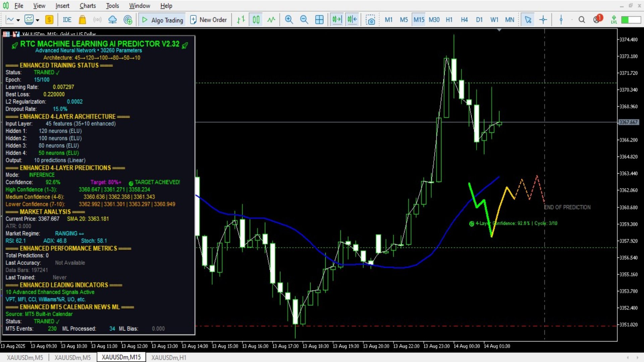Open the search magnifier icon

582,20
